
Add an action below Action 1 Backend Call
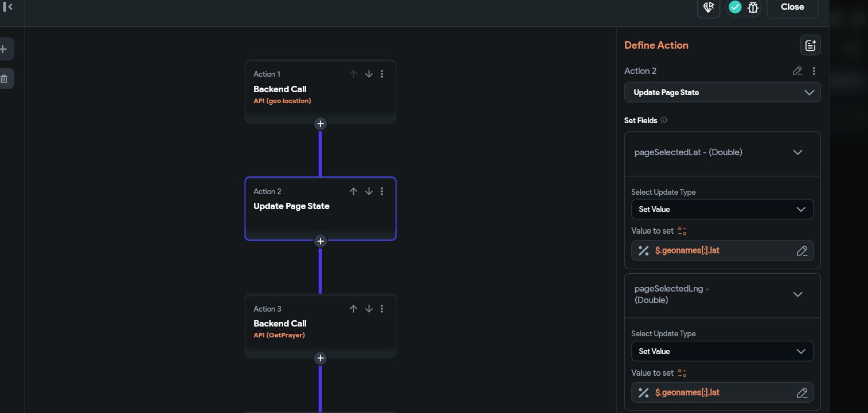tap(320, 124)
